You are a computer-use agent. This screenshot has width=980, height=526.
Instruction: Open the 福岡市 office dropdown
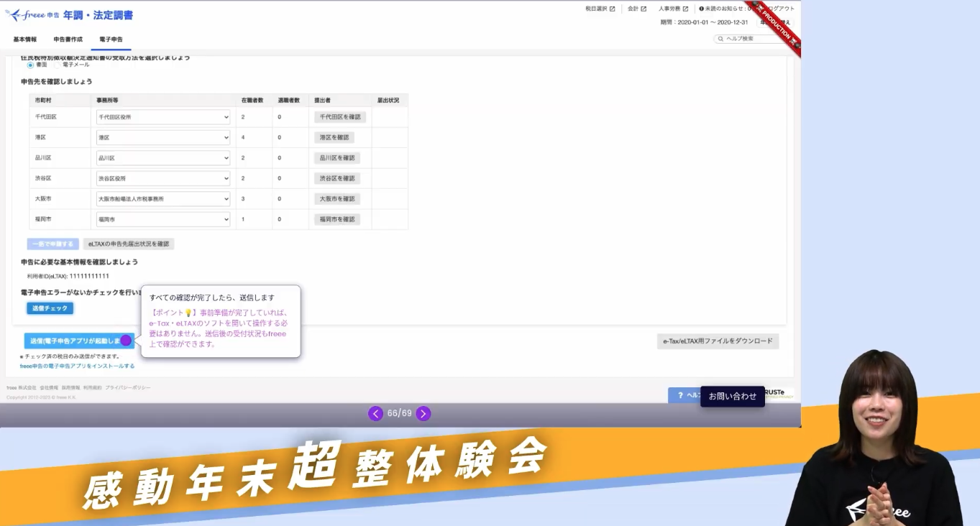(163, 219)
